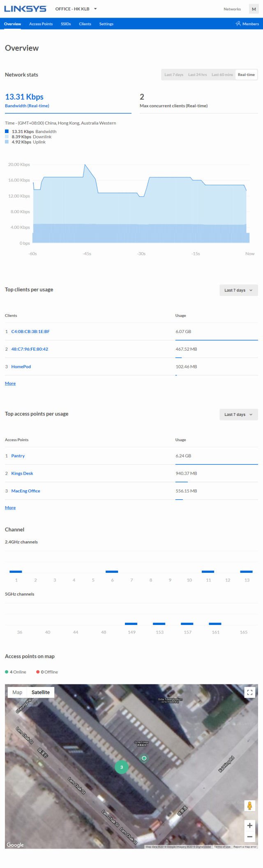Switch to the Access Points tab
Image resolution: width=263 pixels, height=868 pixels.
pos(41,24)
